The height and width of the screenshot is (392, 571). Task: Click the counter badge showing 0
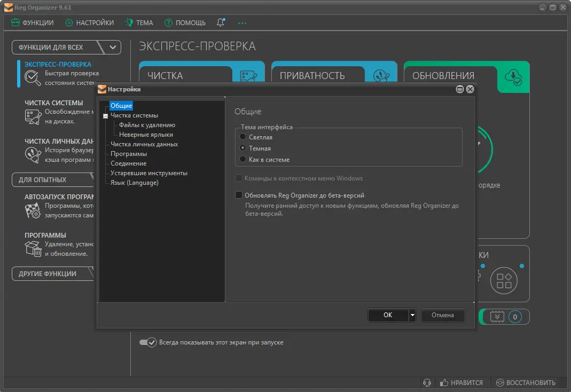515,317
